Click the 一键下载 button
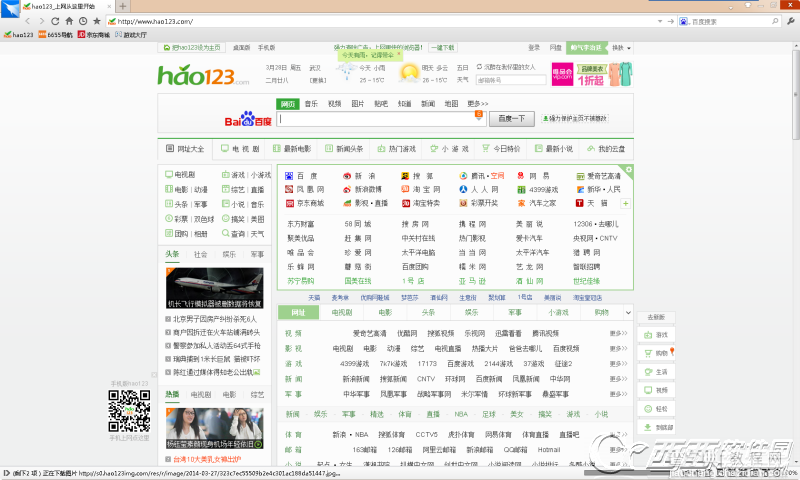 pos(443,48)
